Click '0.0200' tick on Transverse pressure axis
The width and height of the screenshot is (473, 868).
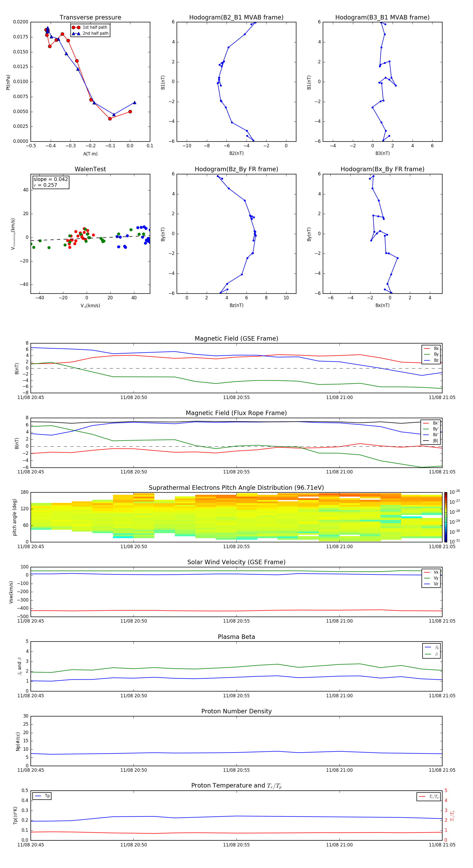click(x=20, y=22)
